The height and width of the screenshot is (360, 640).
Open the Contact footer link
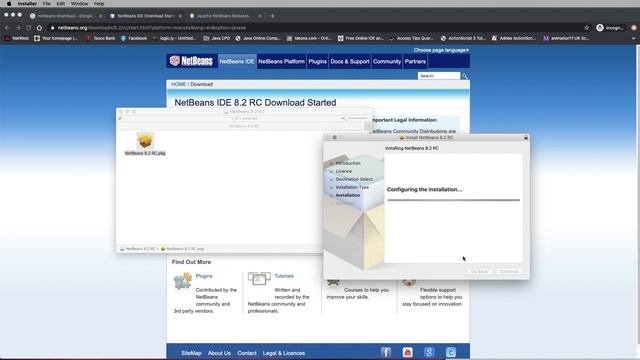247,353
